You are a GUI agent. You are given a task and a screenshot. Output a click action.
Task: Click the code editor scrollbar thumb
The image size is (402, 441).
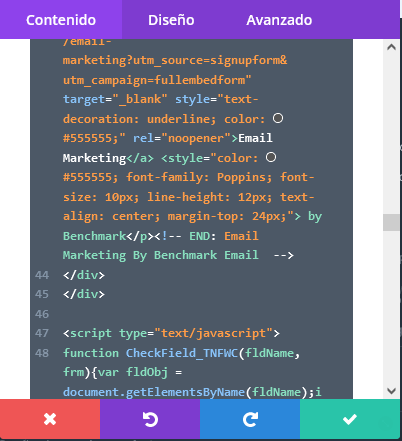391,222
